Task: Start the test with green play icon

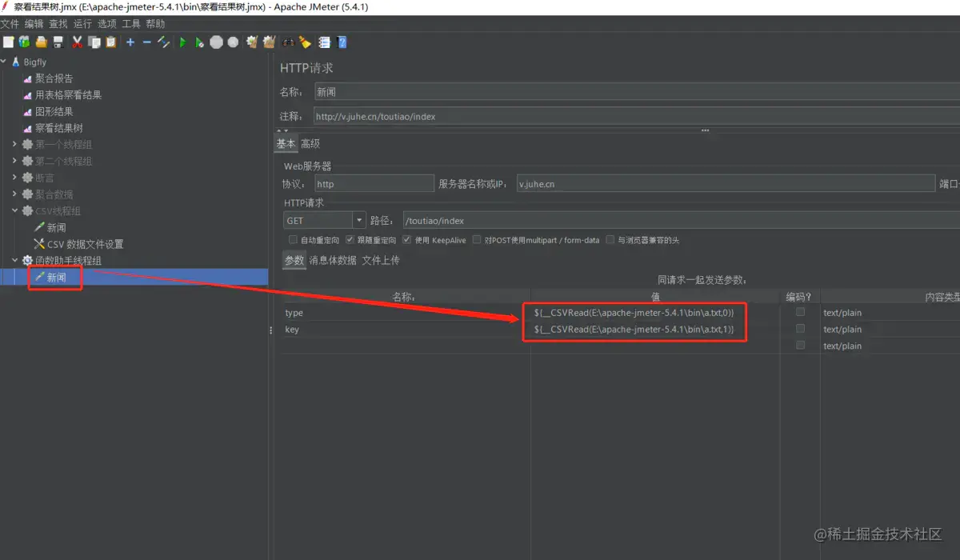Action: click(183, 42)
